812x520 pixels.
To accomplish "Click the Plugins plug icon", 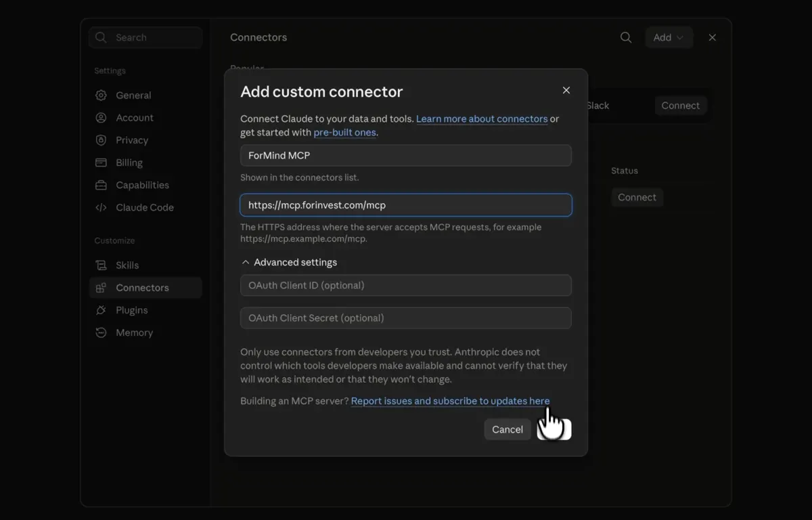I will pos(101,310).
